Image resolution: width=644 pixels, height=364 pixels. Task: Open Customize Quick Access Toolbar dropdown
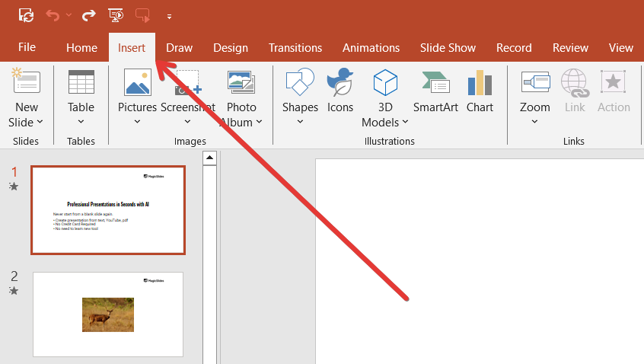[168, 15]
